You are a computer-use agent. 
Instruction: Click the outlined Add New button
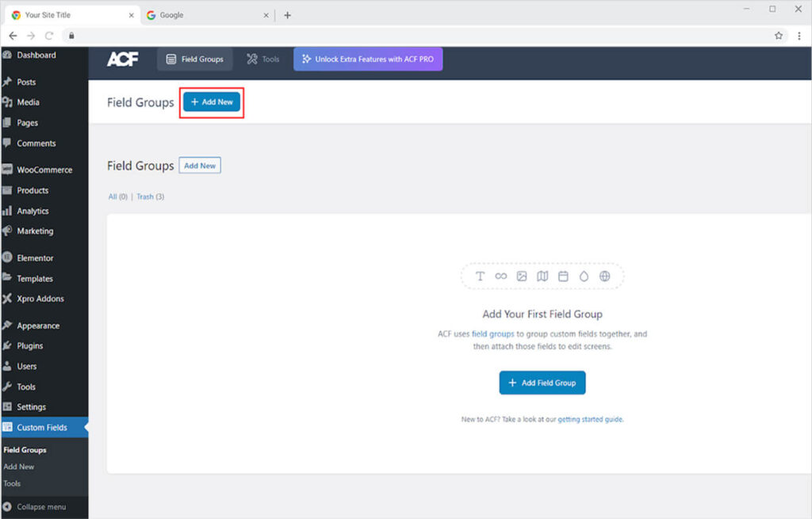pos(200,166)
